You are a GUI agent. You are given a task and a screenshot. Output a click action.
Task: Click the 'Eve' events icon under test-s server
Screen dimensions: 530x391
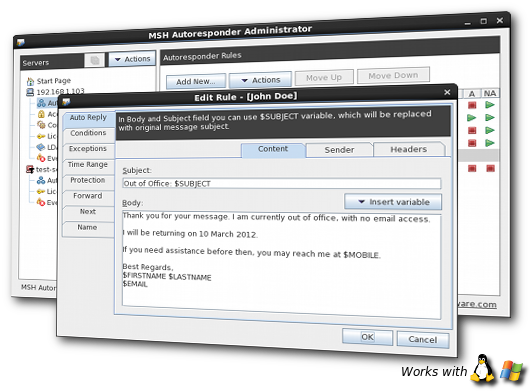tap(41, 202)
